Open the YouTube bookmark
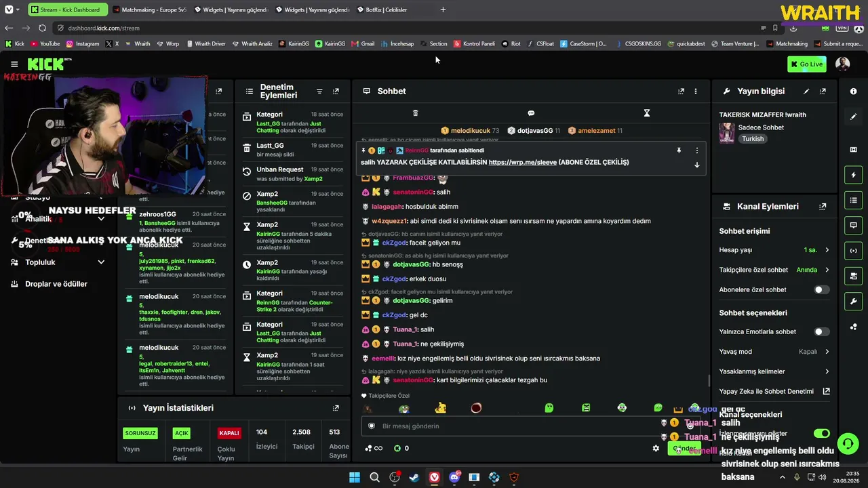The height and width of the screenshot is (488, 868). 45,43
